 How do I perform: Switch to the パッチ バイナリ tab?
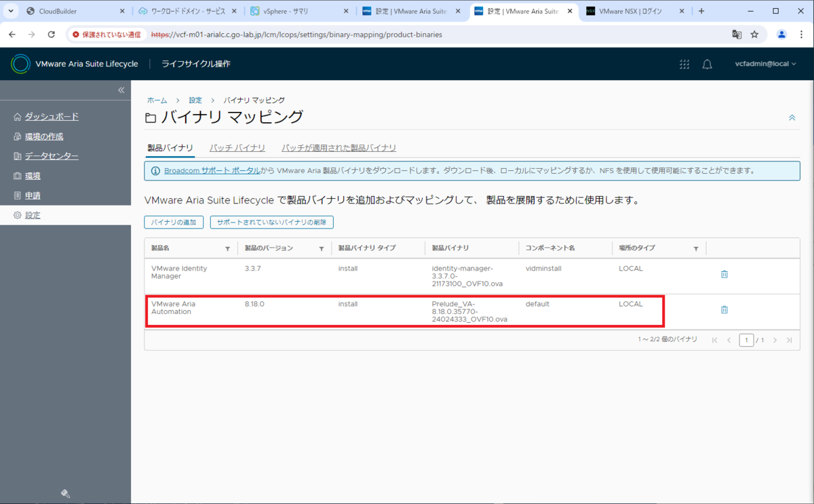(x=237, y=148)
